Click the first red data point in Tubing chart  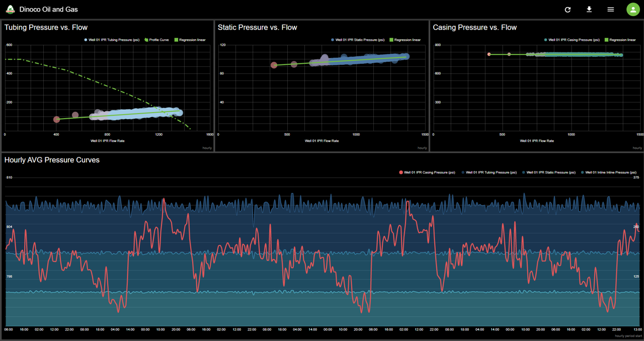[56, 119]
